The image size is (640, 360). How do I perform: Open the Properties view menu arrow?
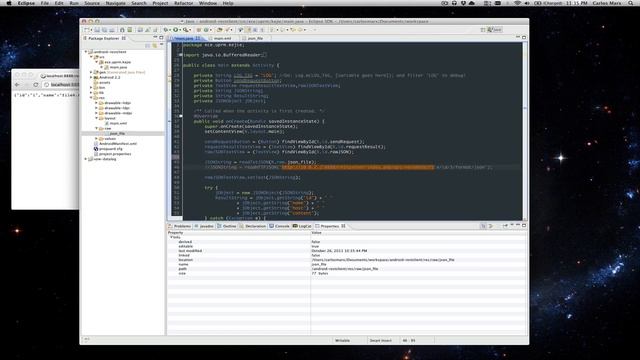click(512, 224)
